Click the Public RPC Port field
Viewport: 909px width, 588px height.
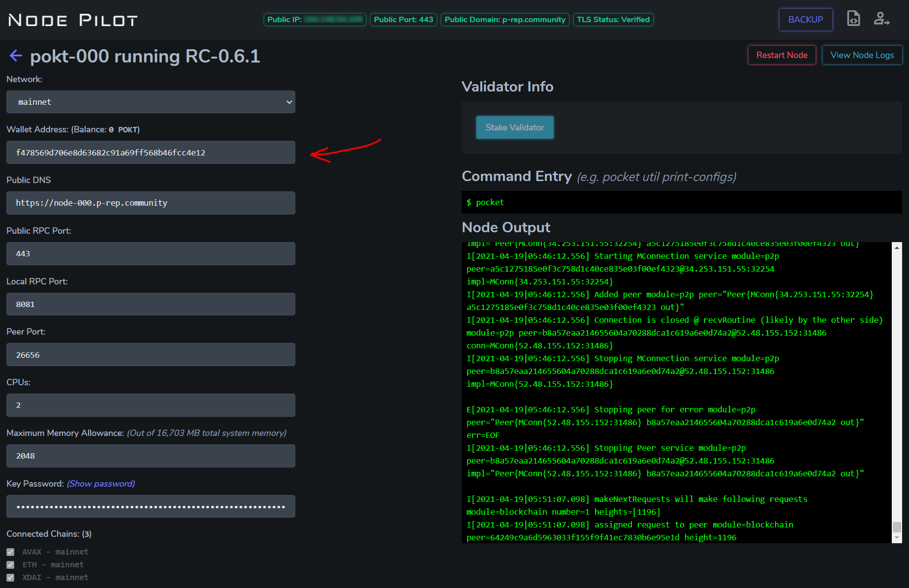point(151,253)
